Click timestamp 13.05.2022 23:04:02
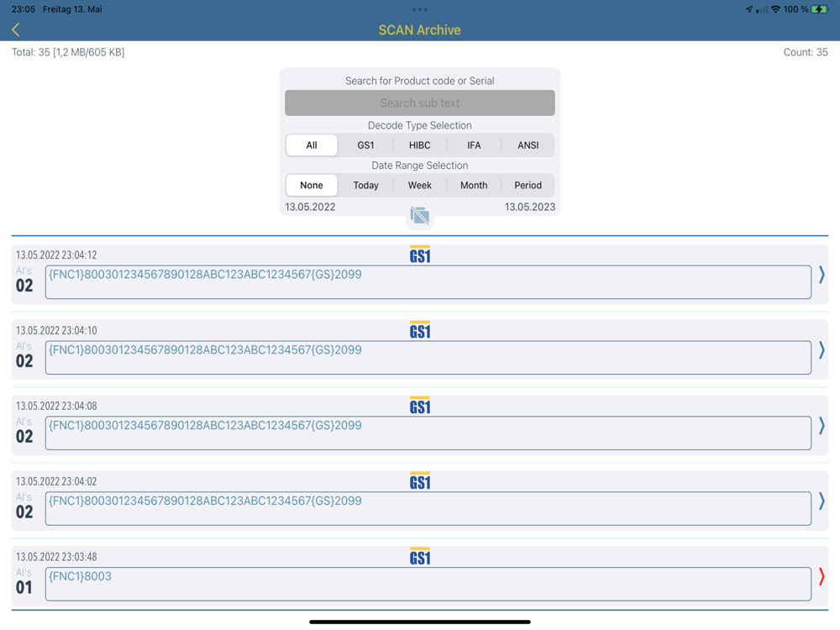This screenshot has height=630, width=840. (56, 481)
